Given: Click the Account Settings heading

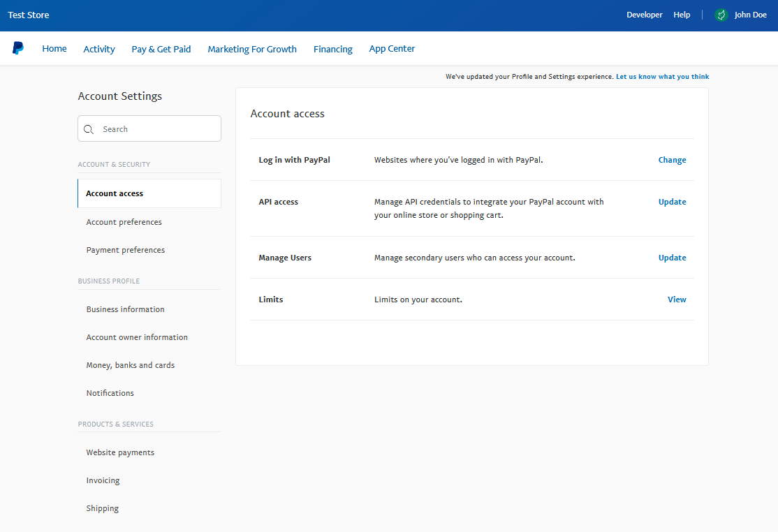Looking at the screenshot, I should coord(119,96).
